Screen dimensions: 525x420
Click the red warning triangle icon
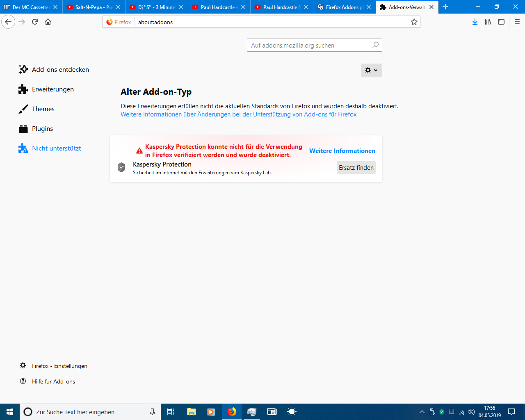[139, 151]
